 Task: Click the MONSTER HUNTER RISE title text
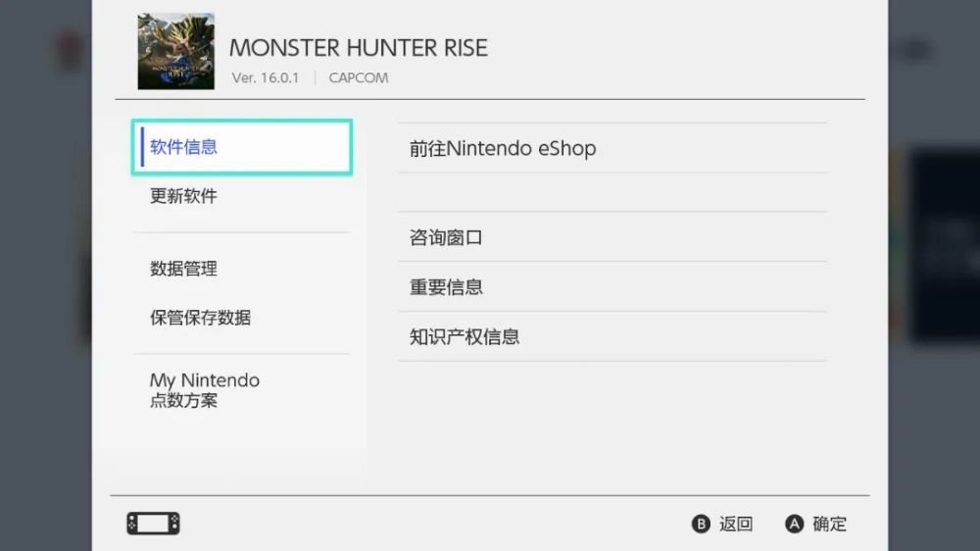pyautogui.click(x=358, y=47)
